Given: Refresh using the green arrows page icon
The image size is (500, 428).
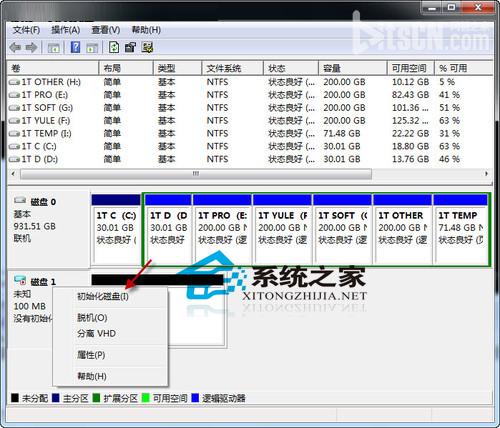Looking at the screenshot, I should pos(114,47).
